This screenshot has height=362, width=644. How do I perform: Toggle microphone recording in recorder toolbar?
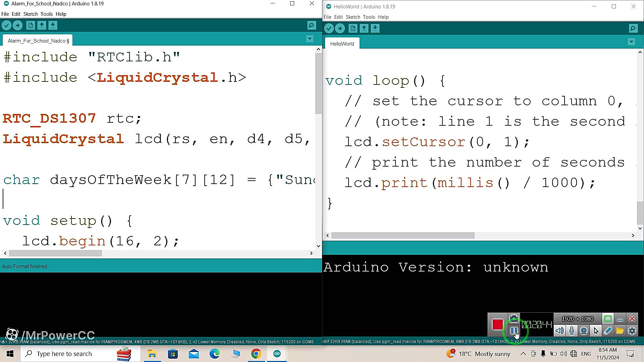[x=572, y=331]
